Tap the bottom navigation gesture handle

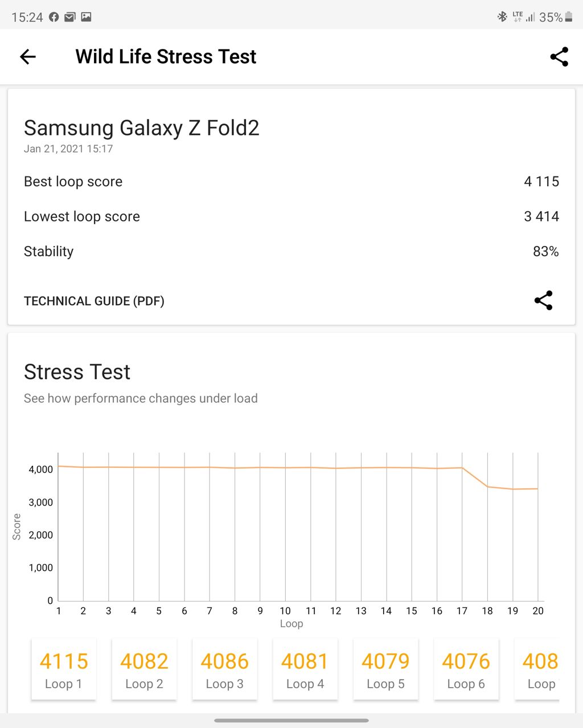(x=291, y=720)
